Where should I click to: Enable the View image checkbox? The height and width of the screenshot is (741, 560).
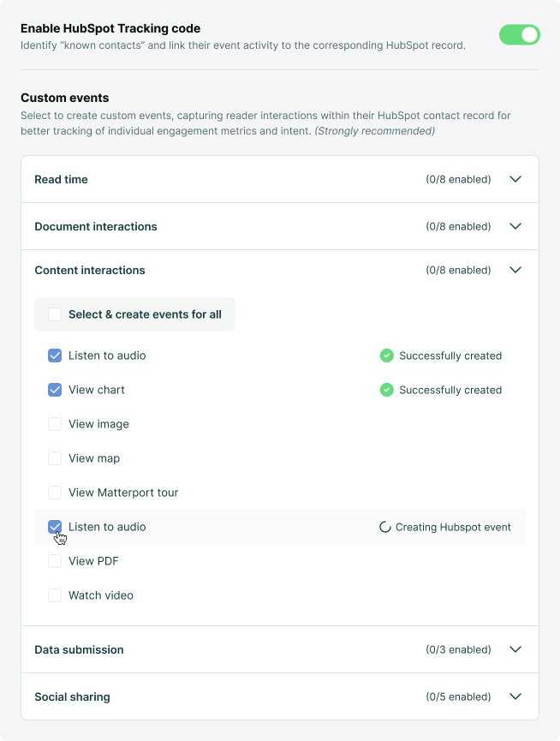click(55, 424)
